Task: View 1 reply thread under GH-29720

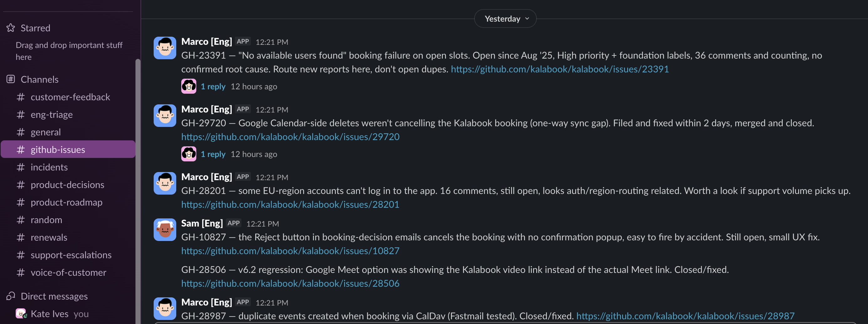Action: point(213,154)
